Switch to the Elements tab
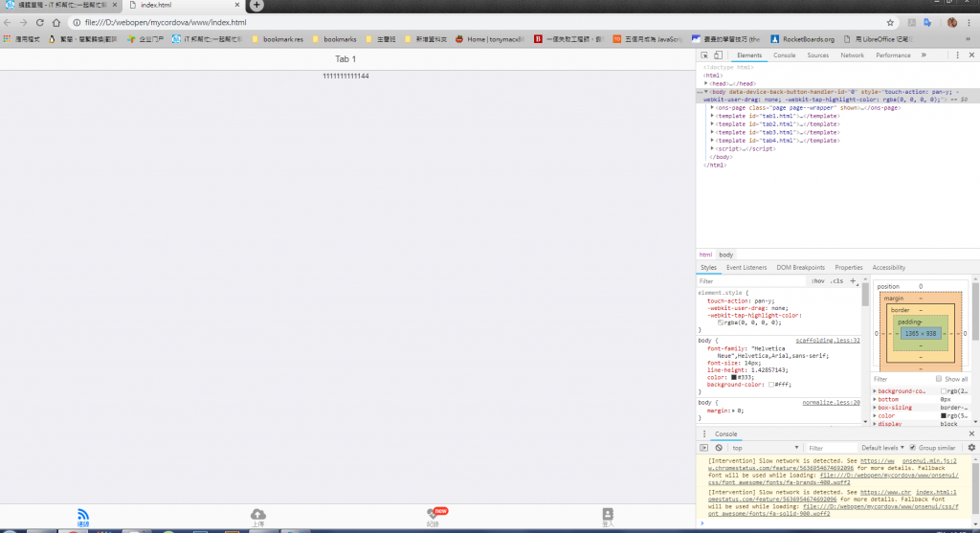The height and width of the screenshot is (533, 980). (748, 55)
